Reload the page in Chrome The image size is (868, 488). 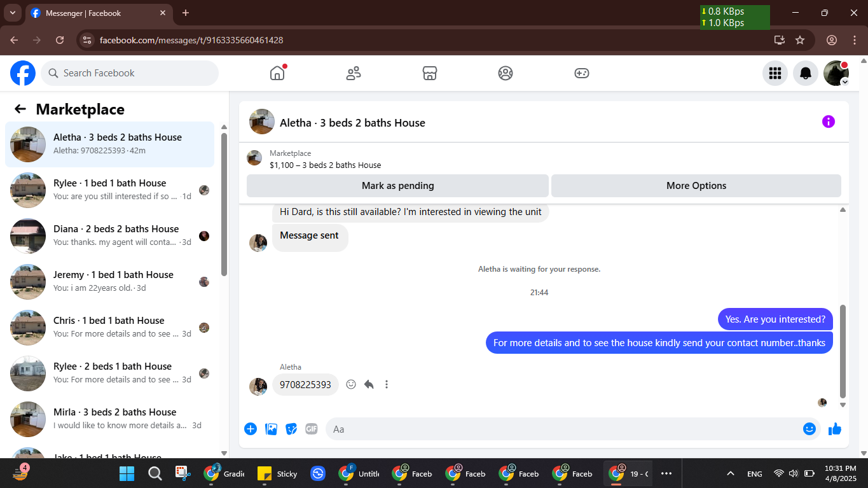point(60,40)
